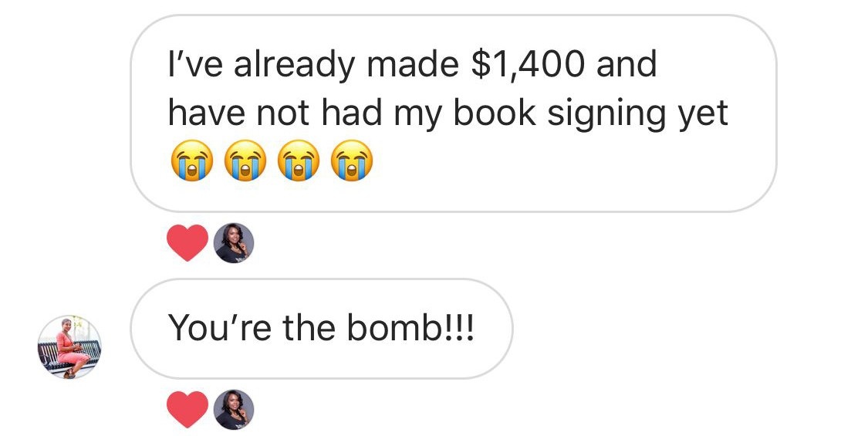Click the word "made" in the first message
The width and height of the screenshot is (868, 436).
tap(413, 64)
